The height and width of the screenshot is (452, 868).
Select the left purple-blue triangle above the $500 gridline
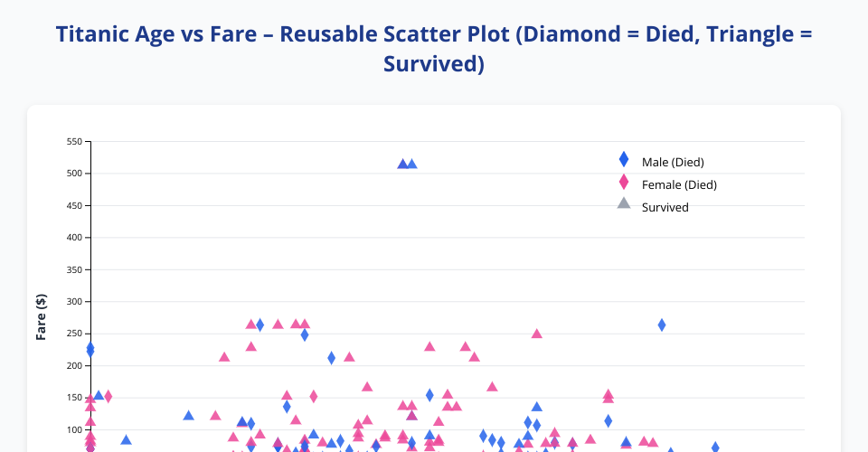pos(402,164)
